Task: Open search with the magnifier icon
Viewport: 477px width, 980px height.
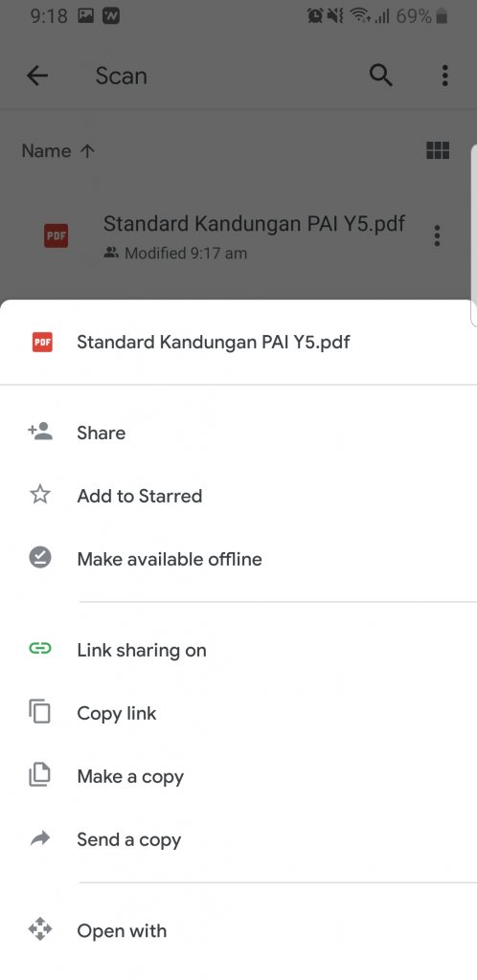Action: 380,75
